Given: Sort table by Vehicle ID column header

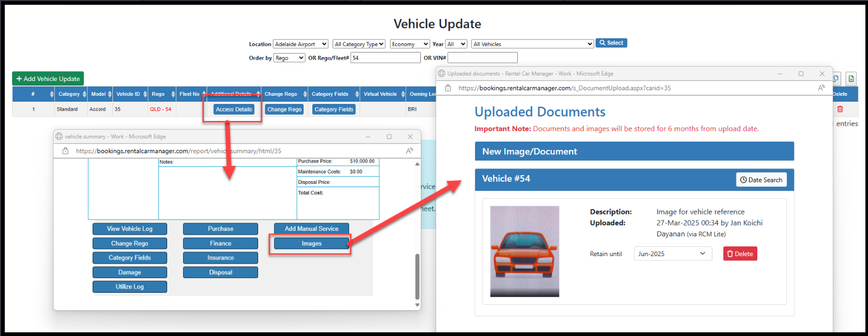Looking at the screenshot, I should coord(128,94).
